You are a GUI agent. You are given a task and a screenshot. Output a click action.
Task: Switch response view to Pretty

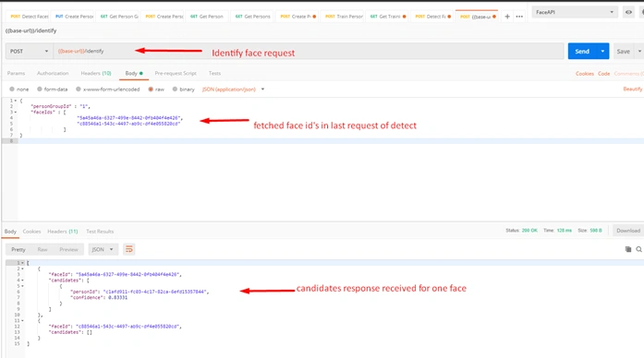[18, 249]
